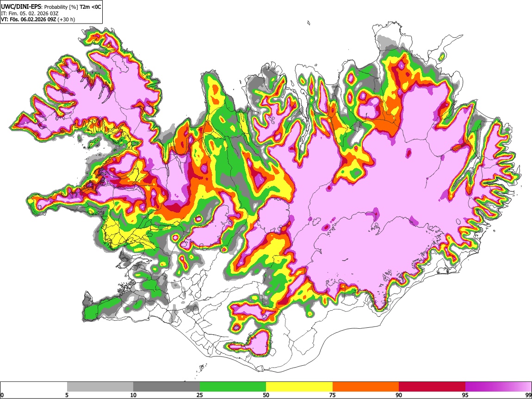
Task: Click the orange 75–90% legend swatch
Action: click(x=365, y=387)
